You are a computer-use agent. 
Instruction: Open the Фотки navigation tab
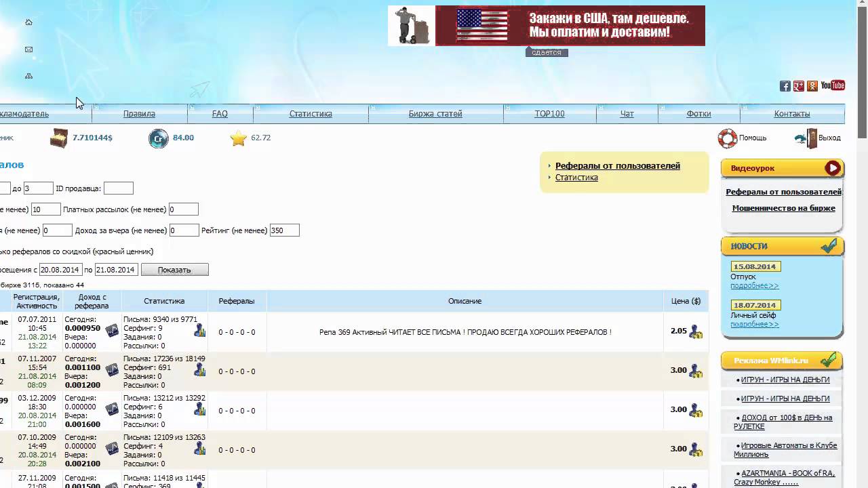click(x=698, y=114)
